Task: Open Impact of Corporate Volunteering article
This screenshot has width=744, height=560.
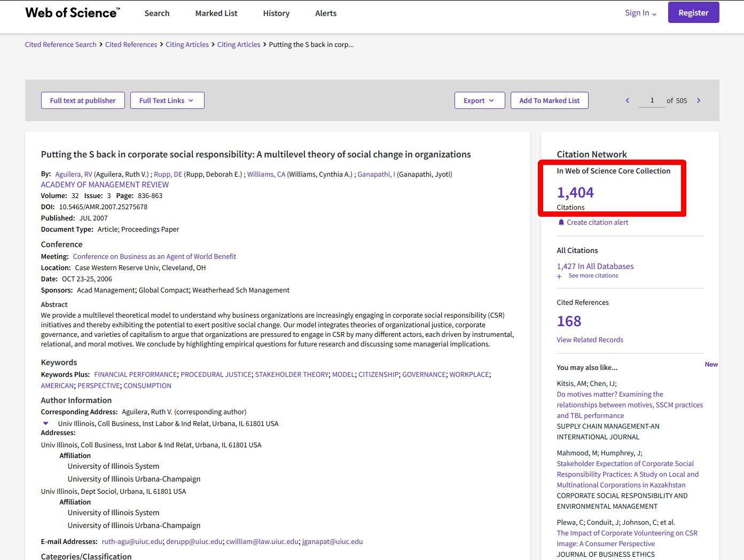Action: (627, 538)
